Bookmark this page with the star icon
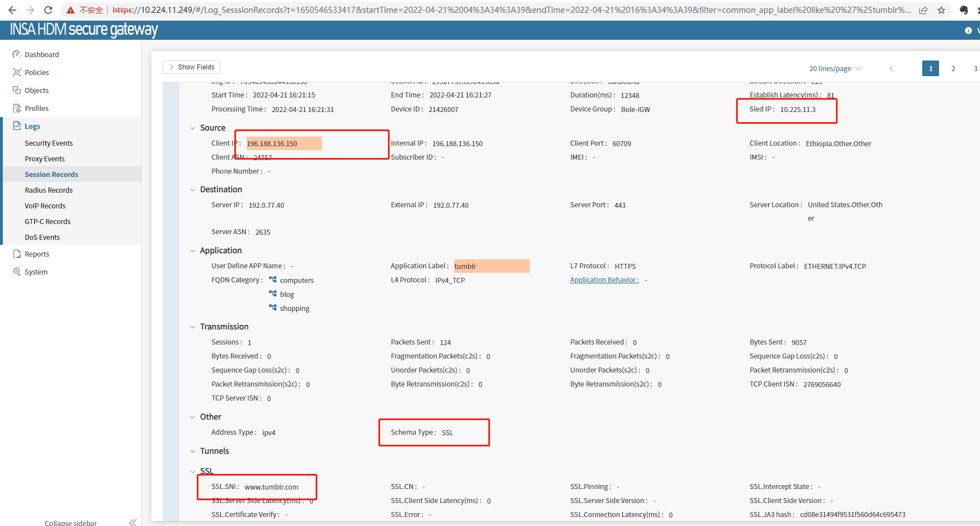 click(x=941, y=10)
